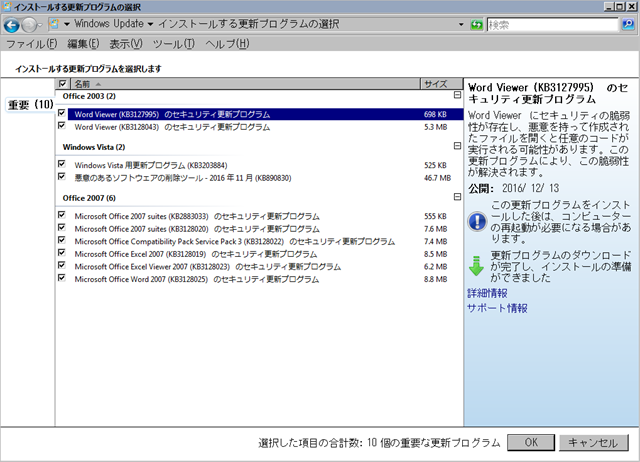Click the 698 KB size value

[435, 114]
